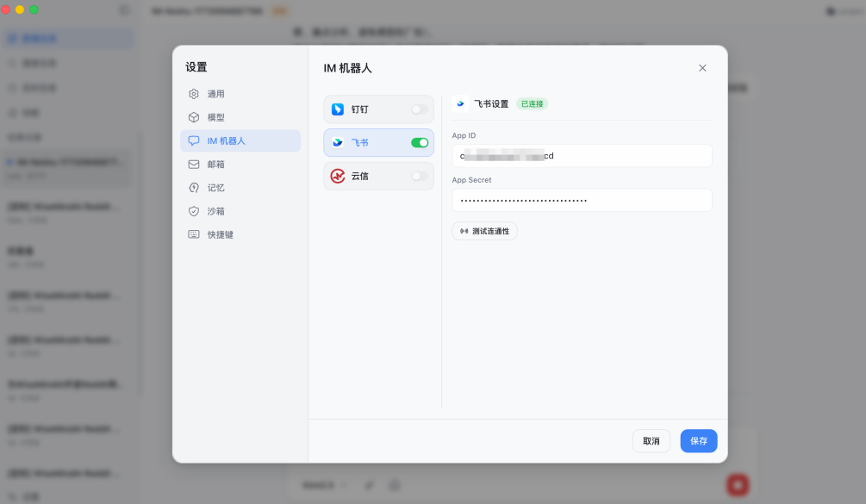
Task: Enable the 钉钉 robot toggle
Action: (x=420, y=109)
